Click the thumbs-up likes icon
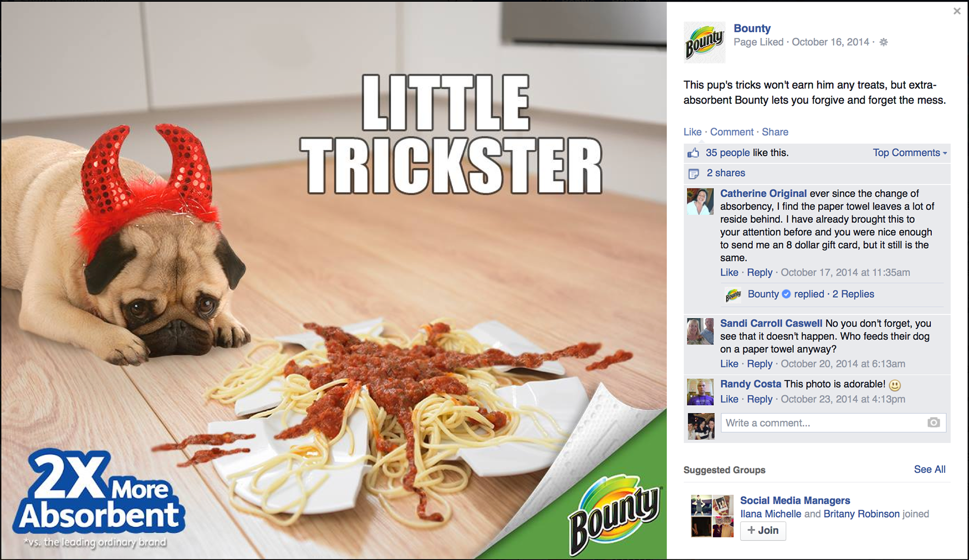The height and width of the screenshot is (560, 969). click(693, 153)
